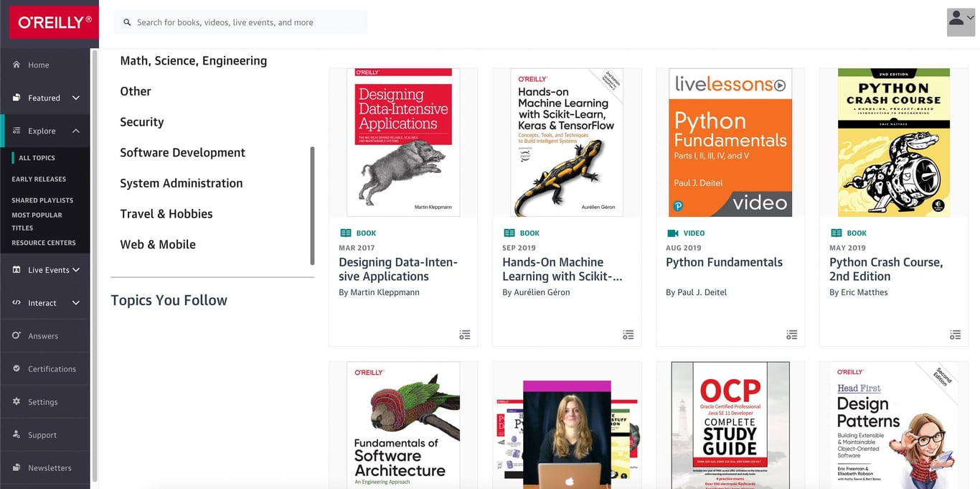Open Most Popular Titles in sidebar
The image size is (980, 489).
pyautogui.click(x=37, y=221)
